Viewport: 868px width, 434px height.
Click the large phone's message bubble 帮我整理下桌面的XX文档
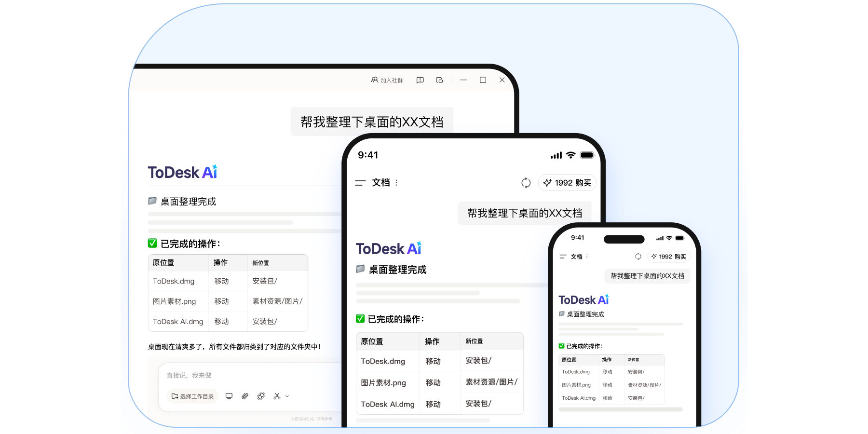pos(525,213)
